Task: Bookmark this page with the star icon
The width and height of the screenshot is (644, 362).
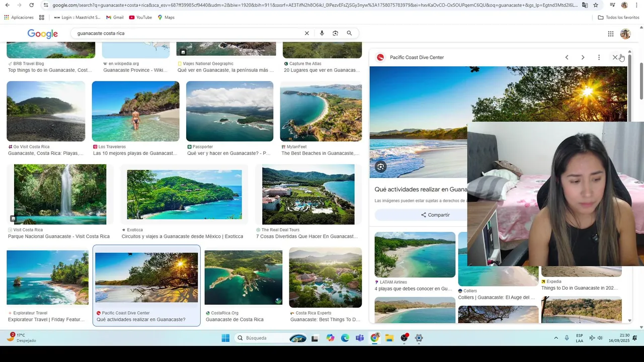Action: click(596, 5)
